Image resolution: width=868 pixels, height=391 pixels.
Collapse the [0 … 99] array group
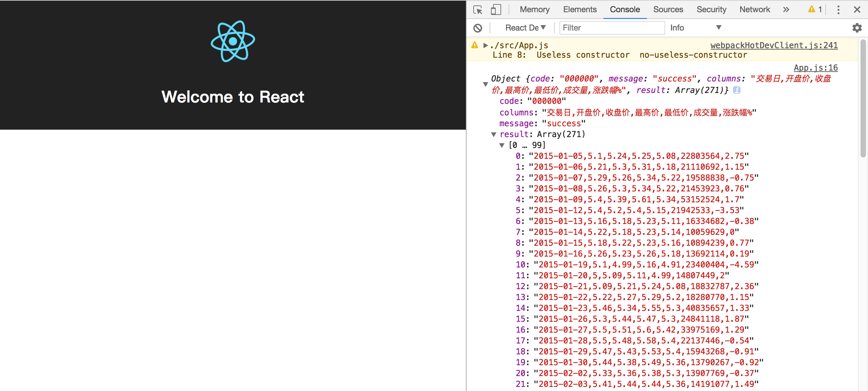[502, 146]
